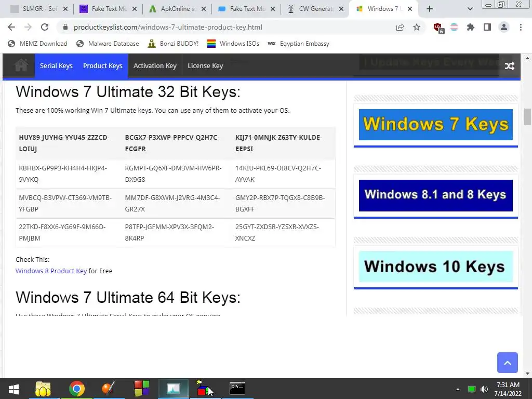The image size is (532, 399).
Task: Click the site home icon in nav bar
Action: (21, 65)
